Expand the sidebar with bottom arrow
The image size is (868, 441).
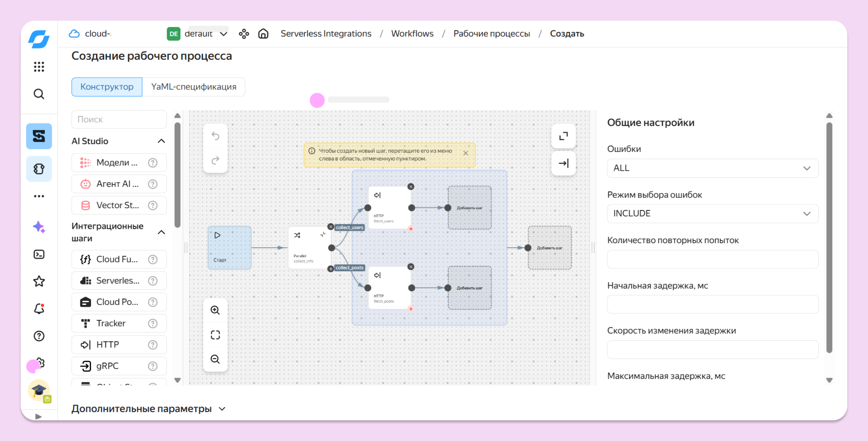38,416
